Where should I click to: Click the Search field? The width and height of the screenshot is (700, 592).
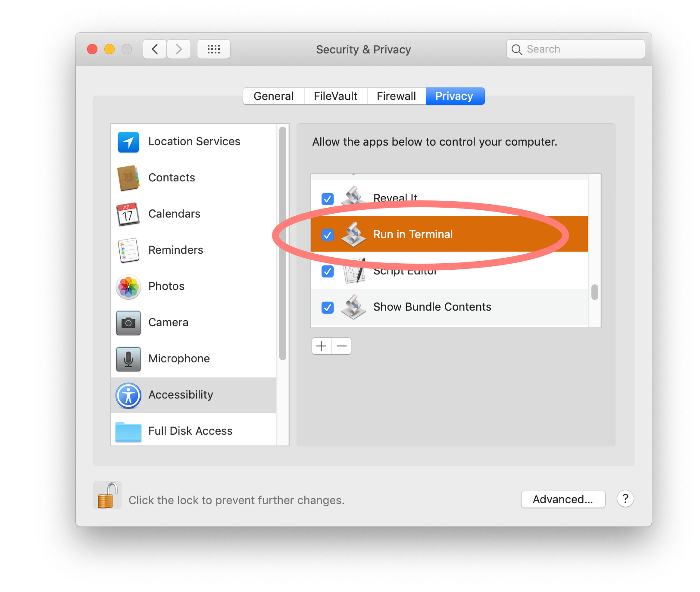click(575, 49)
